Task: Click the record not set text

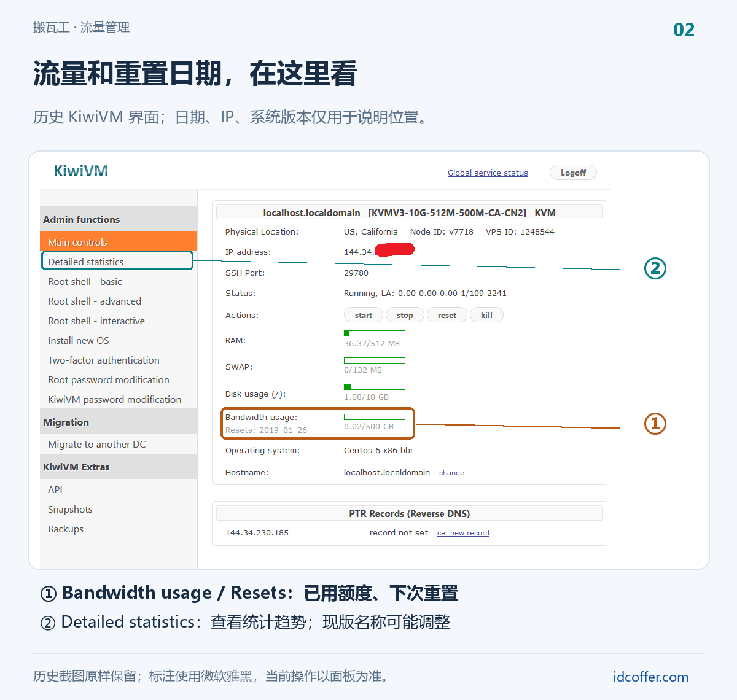Action: click(399, 532)
